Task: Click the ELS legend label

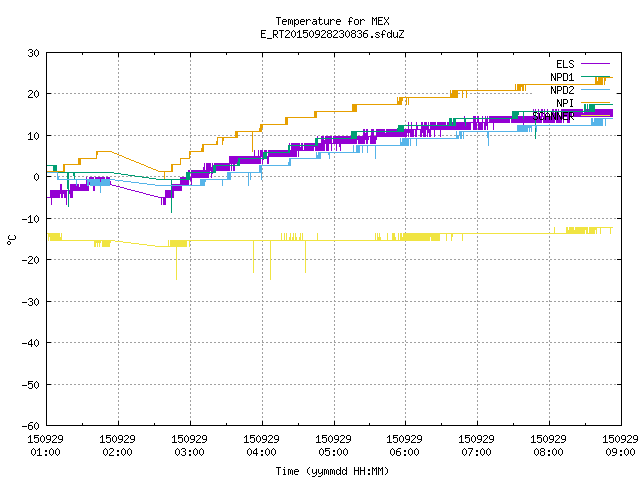Action: (x=565, y=64)
